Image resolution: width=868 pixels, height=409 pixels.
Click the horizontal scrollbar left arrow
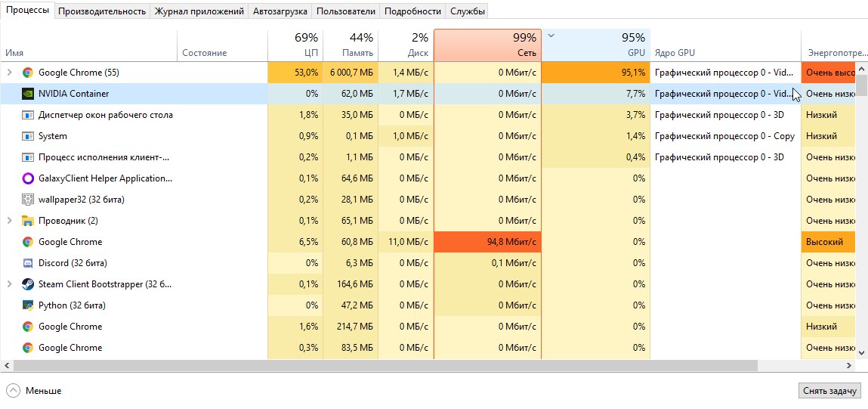8,366
